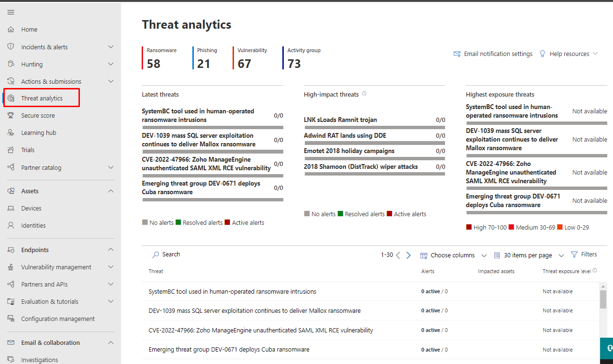Click the Trials gift icon
Screen dimensions: 613x364
tap(11, 150)
